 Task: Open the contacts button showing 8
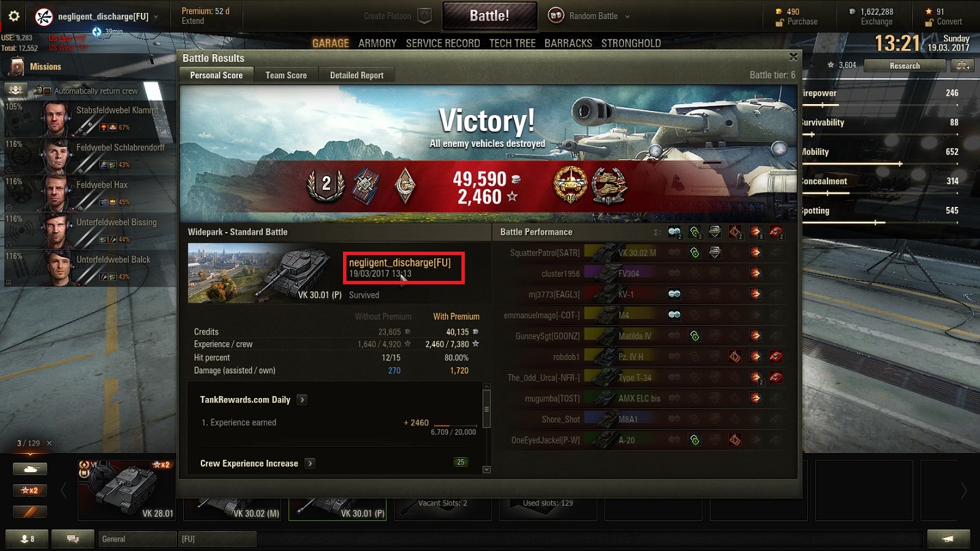click(x=28, y=539)
